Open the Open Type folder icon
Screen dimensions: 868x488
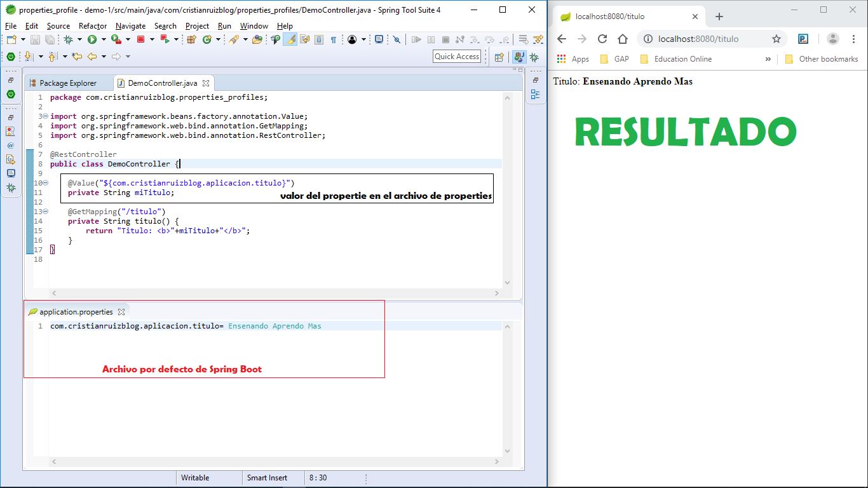257,39
